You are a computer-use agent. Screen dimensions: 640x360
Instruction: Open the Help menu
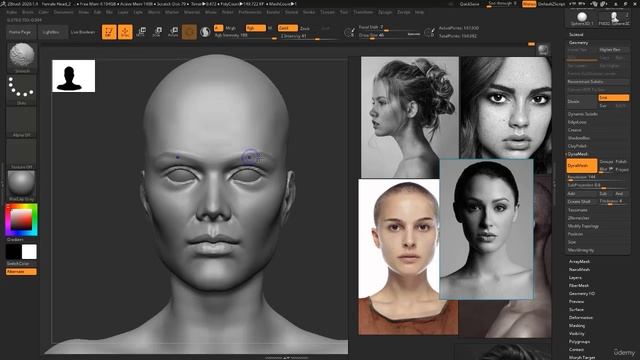(x=419, y=12)
